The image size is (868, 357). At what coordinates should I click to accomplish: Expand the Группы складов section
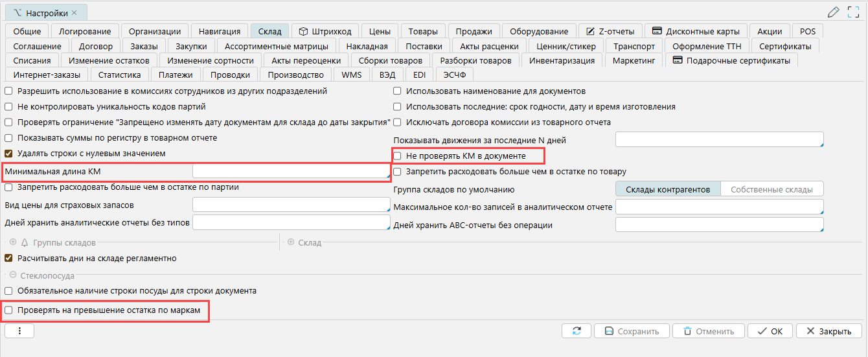click(13, 242)
